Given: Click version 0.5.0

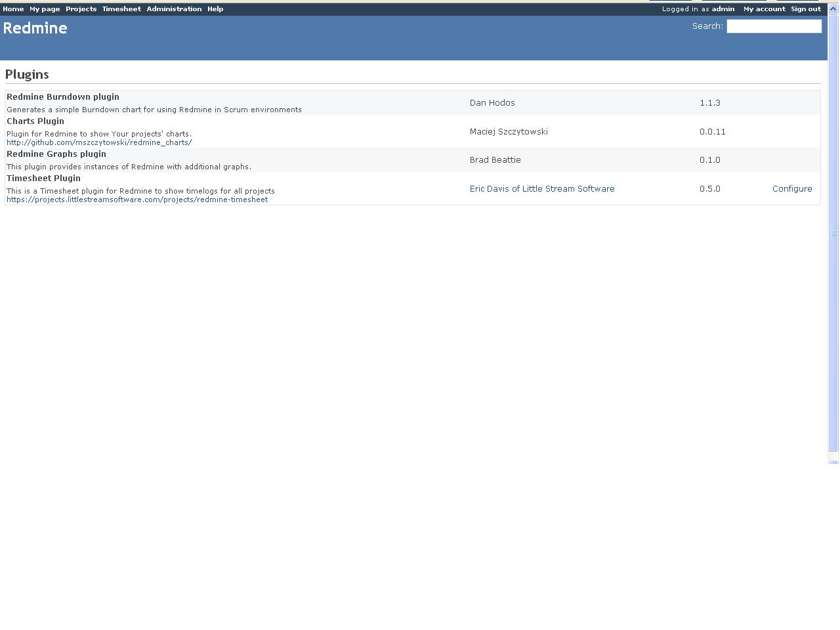Looking at the screenshot, I should coord(710,189).
